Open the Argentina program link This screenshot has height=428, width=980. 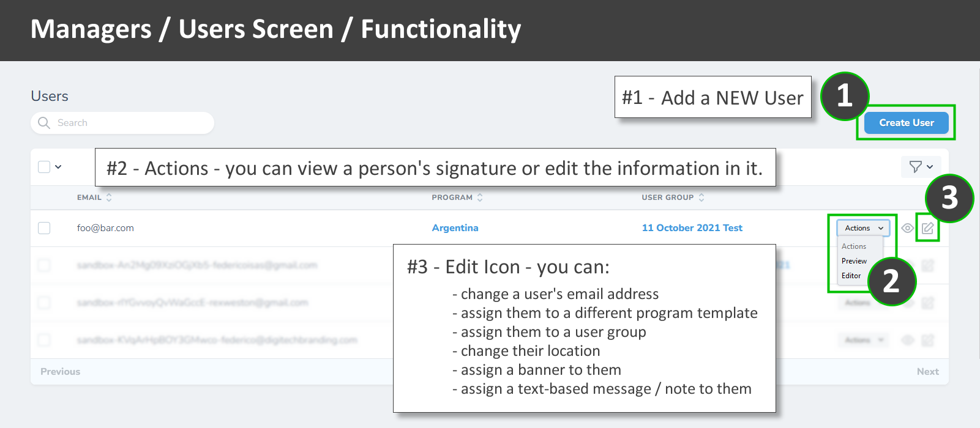[x=455, y=228]
